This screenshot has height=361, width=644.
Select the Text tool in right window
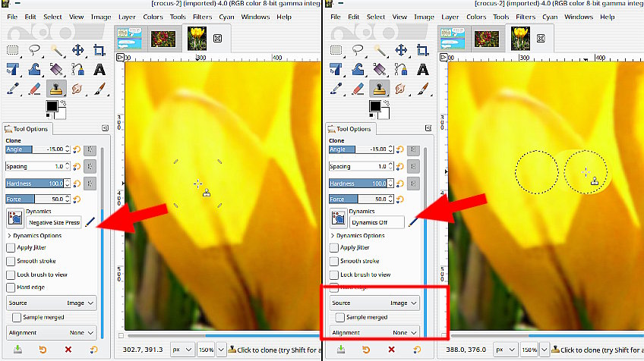pyautogui.click(x=422, y=70)
